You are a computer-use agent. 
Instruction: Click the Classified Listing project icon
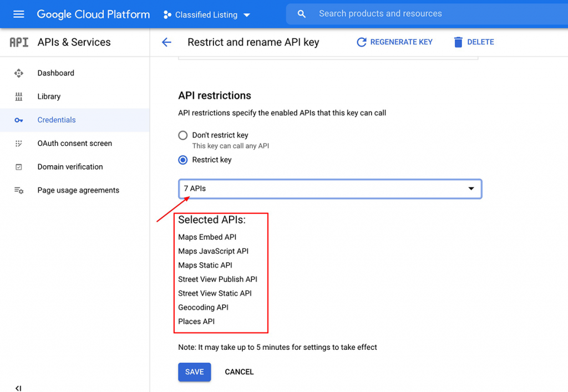tap(167, 15)
